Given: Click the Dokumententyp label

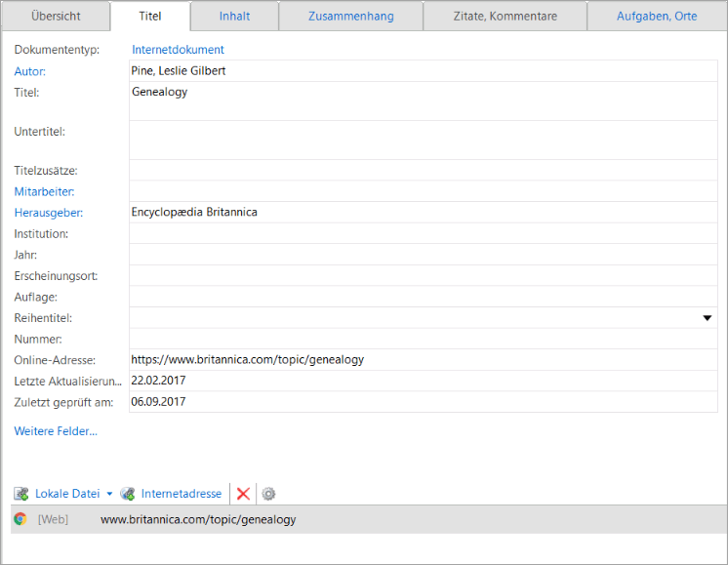Looking at the screenshot, I should pyautogui.click(x=57, y=50).
